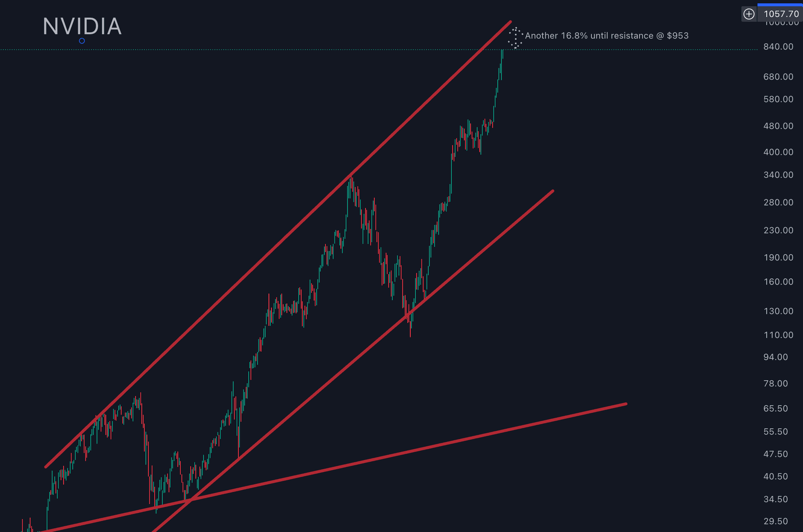Screen dimensions: 803x532
Task: Click the 340.00 price axis label
Action: click(778, 175)
